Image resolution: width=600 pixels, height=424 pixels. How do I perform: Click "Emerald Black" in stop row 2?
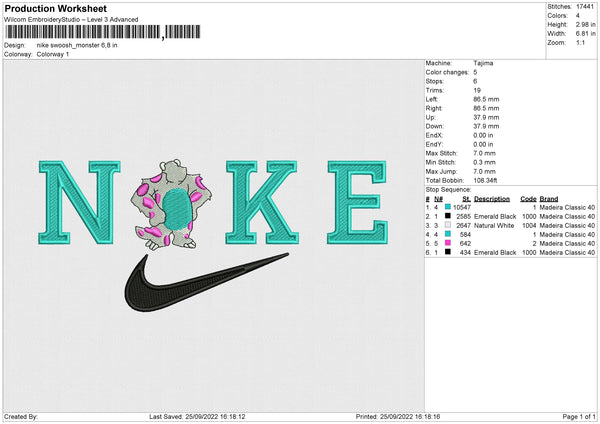495,217
